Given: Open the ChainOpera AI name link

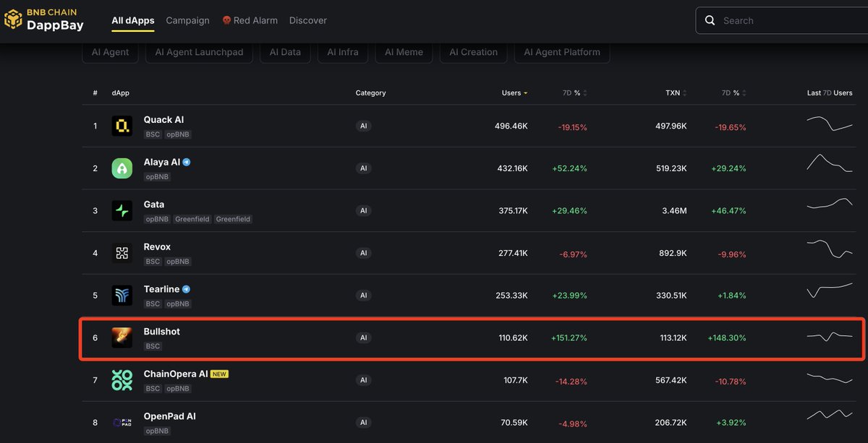Looking at the screenshot, I should click(x=176, y=374).
